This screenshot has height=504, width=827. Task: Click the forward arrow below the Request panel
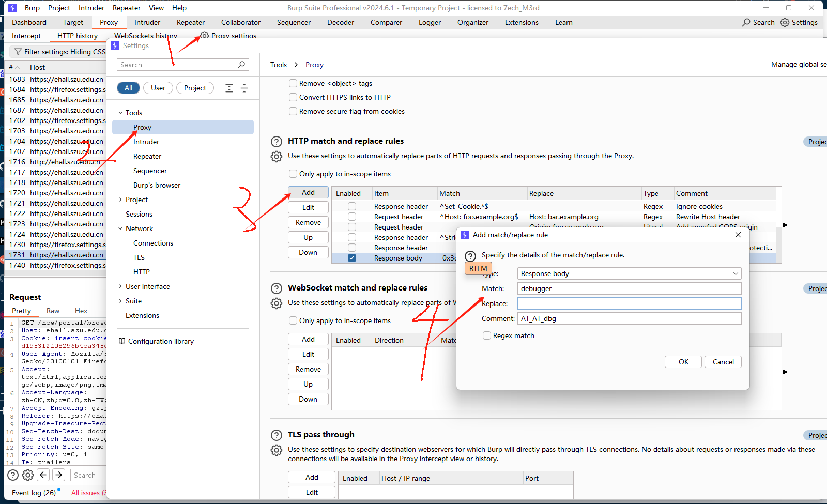coord(59,475)
